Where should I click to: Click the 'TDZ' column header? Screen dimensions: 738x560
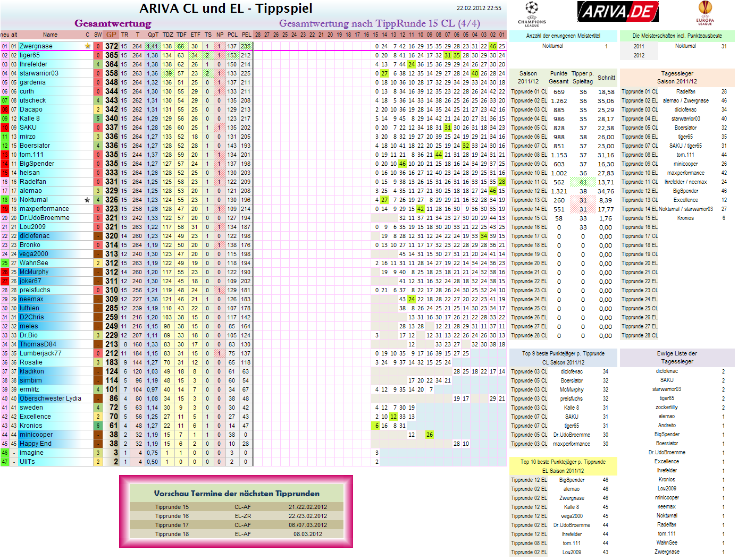tap(167, 35)
